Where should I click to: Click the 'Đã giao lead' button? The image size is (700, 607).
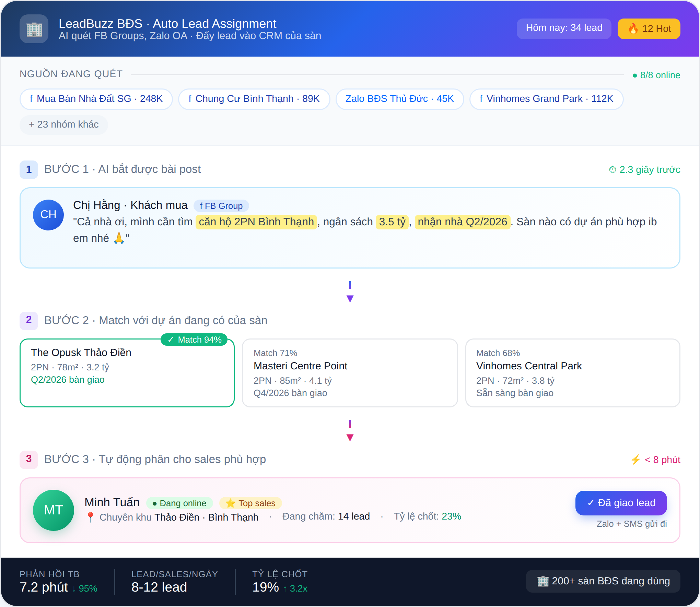(621, 503)
